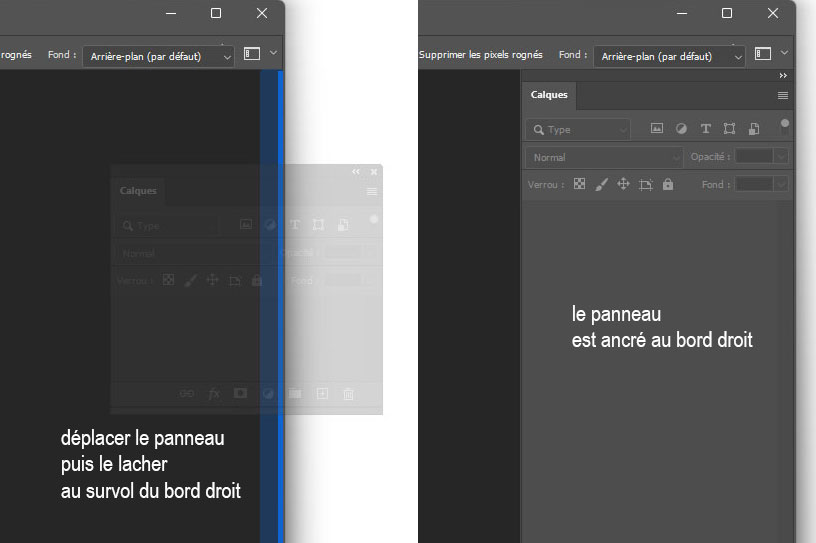Open Type filter dropdown in floating Calques panel
Screen dimensions: 816x543
tap(167, 225)
